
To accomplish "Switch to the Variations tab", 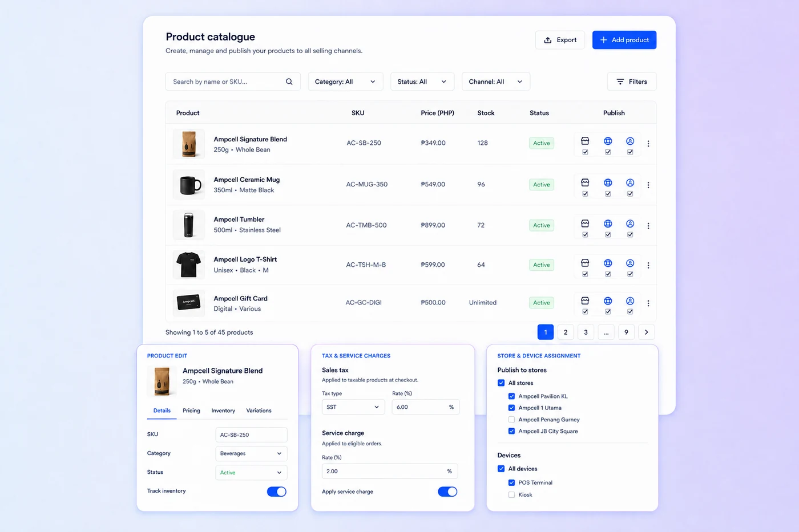I will 259,411.
